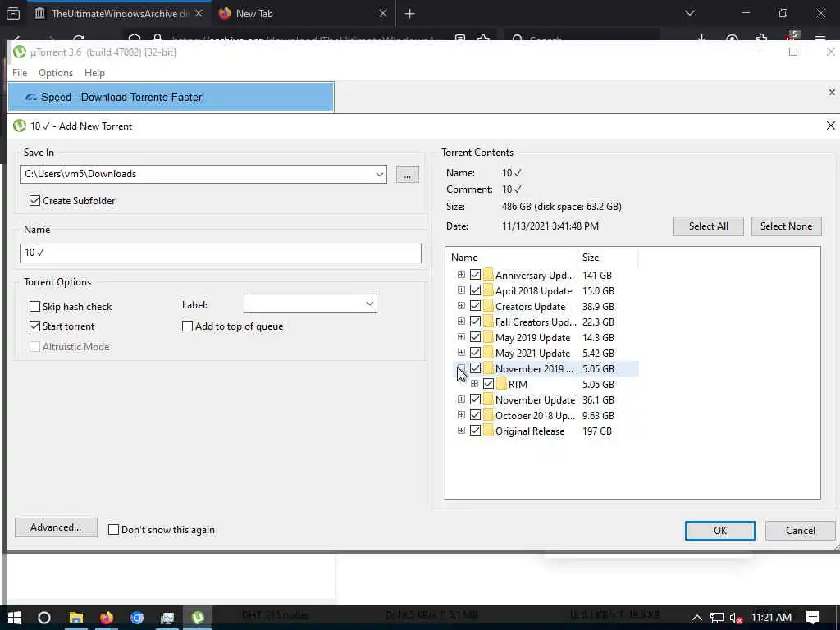840x630 pixels.
Task: Click the network tray icon
Action: point(716,618)
